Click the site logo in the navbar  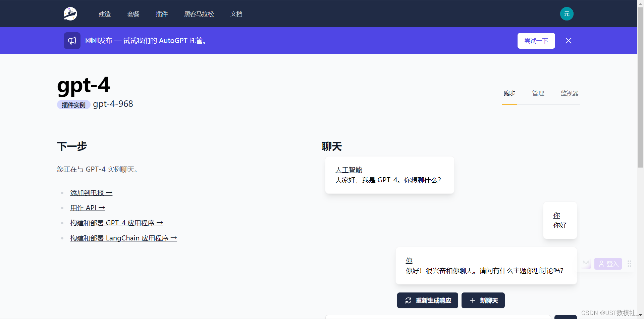70,14
